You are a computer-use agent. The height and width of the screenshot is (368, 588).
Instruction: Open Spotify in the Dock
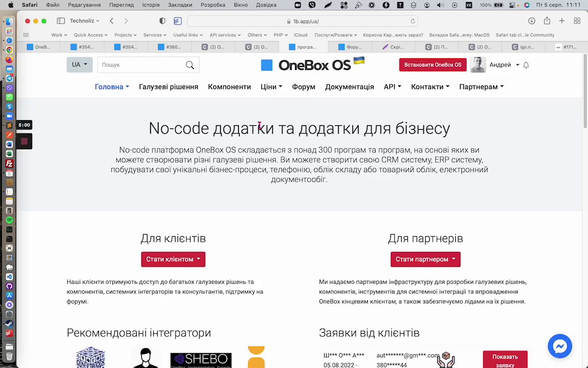click(9, 220)
